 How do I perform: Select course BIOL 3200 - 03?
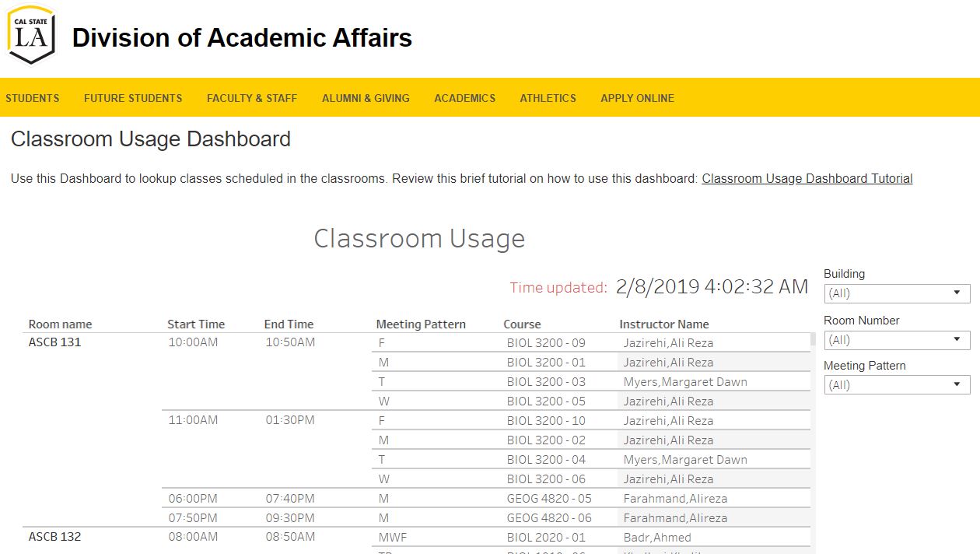(x=546, y=381)
